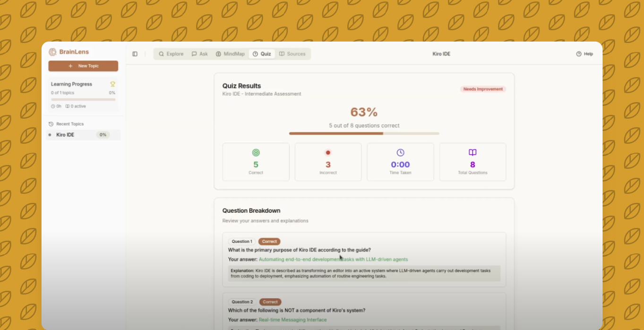Click the Learning Progress bar

[x=83, y=99]
